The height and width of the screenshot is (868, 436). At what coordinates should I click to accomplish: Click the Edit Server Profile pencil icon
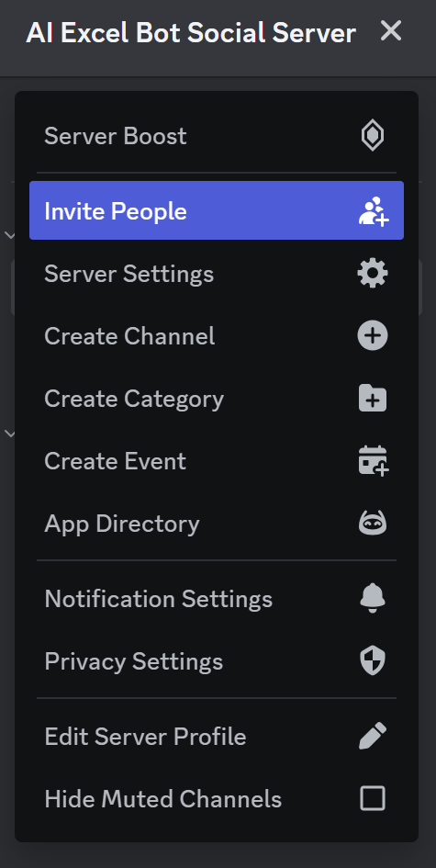click(x=373, y=737)
